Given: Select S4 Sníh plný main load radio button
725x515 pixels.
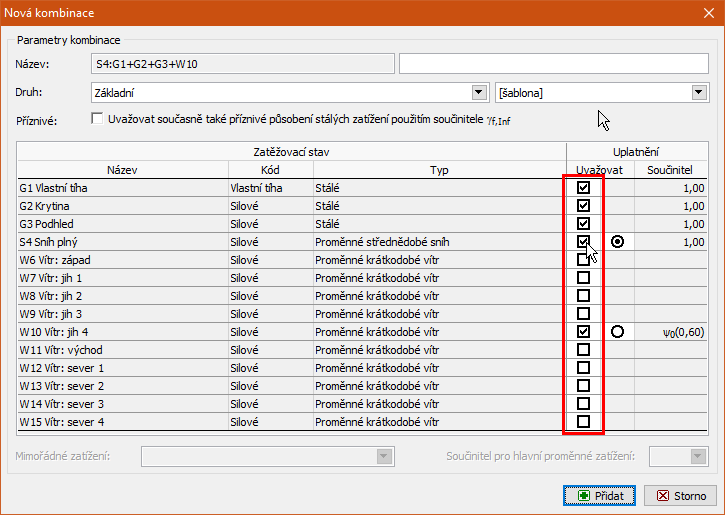Looking at the screenshot, I should 617,241.
